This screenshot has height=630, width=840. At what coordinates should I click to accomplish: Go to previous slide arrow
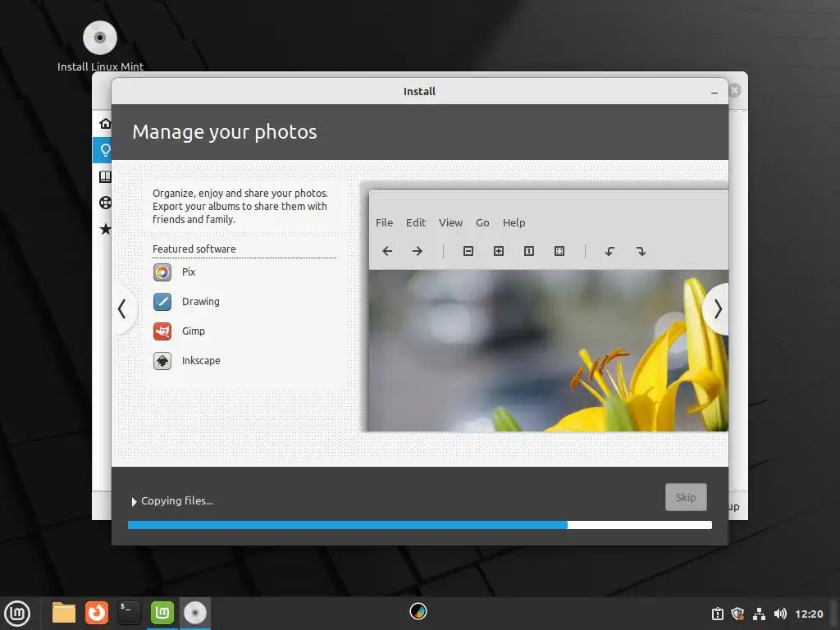tap(122, 309)
